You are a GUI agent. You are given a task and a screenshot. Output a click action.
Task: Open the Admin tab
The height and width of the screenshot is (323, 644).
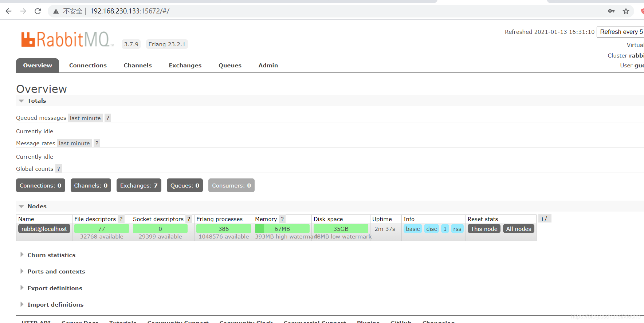[268, 65]
